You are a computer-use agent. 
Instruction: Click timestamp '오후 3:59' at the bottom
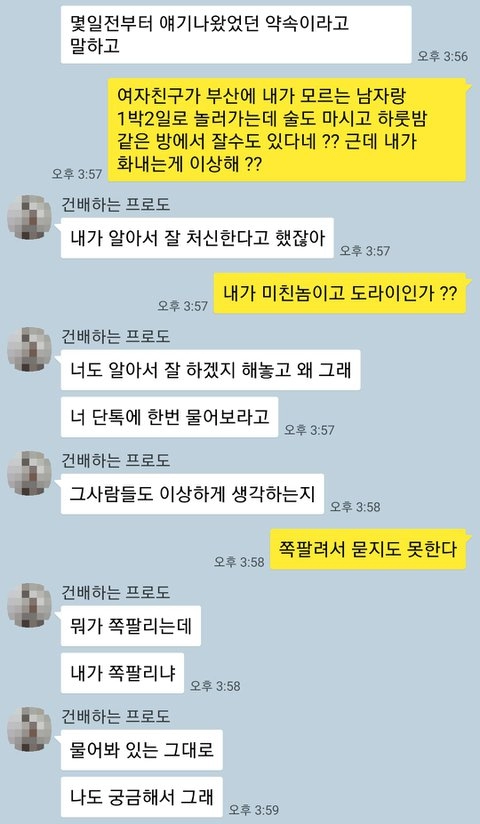(x=253, y=809)
